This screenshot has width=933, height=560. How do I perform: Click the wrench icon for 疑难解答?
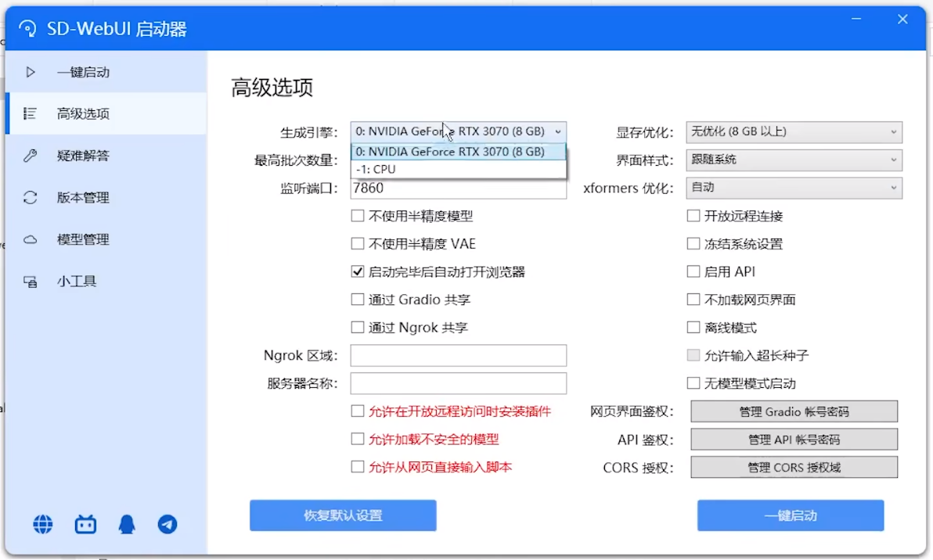(x=31, y=156)
